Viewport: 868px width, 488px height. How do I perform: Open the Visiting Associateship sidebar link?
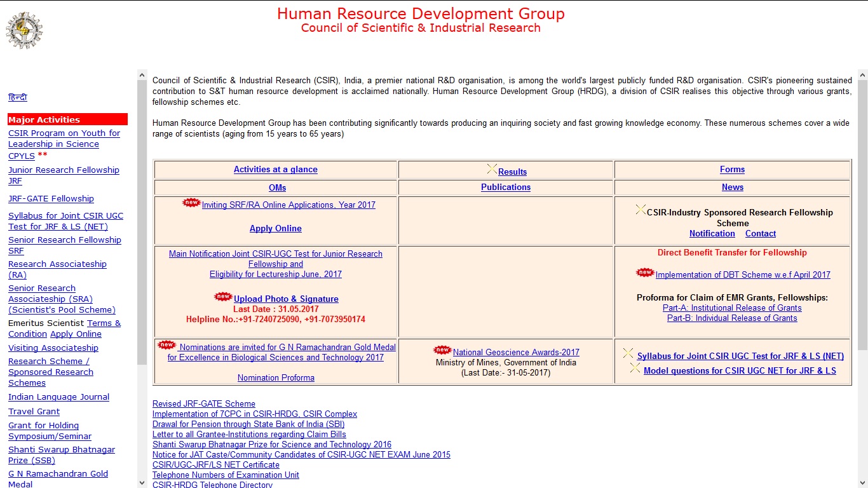tap(53, 348)
